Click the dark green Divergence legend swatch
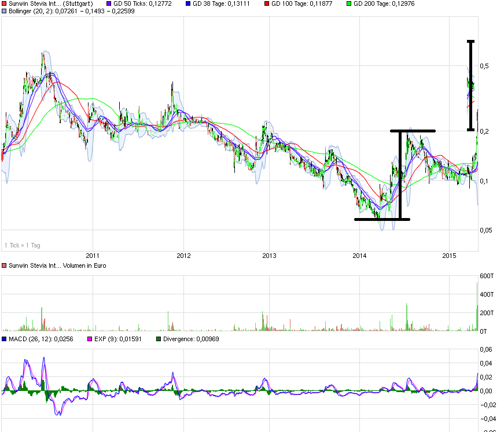 tap(159, 339)
